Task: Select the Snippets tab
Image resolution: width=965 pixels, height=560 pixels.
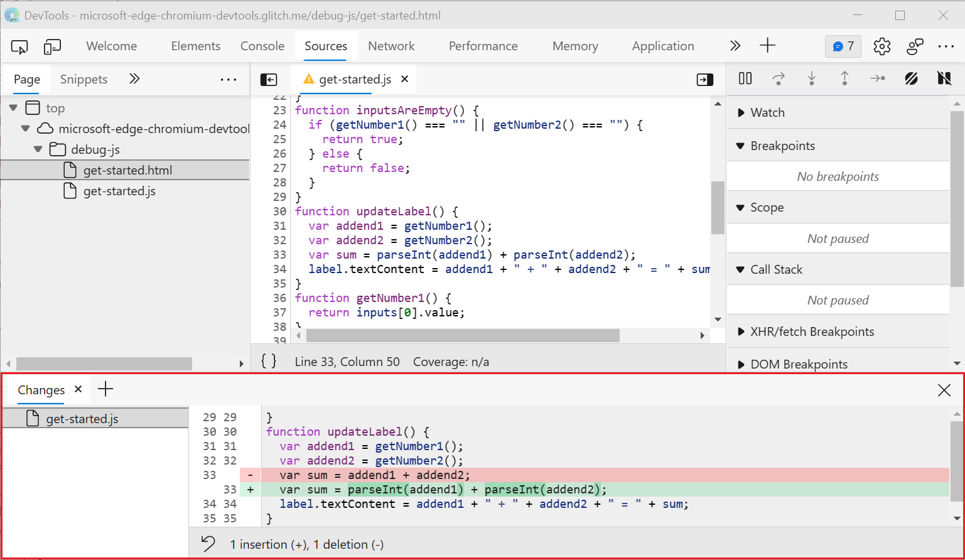Action: (84, 79)
